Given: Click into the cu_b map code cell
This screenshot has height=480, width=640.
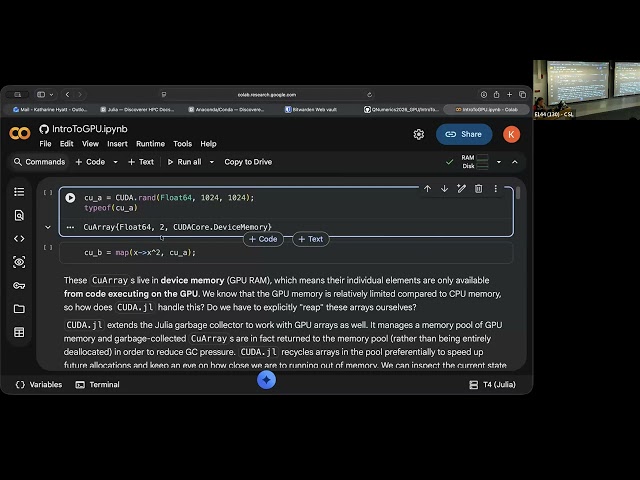Looking at the screenshot, I should [286, 253].
